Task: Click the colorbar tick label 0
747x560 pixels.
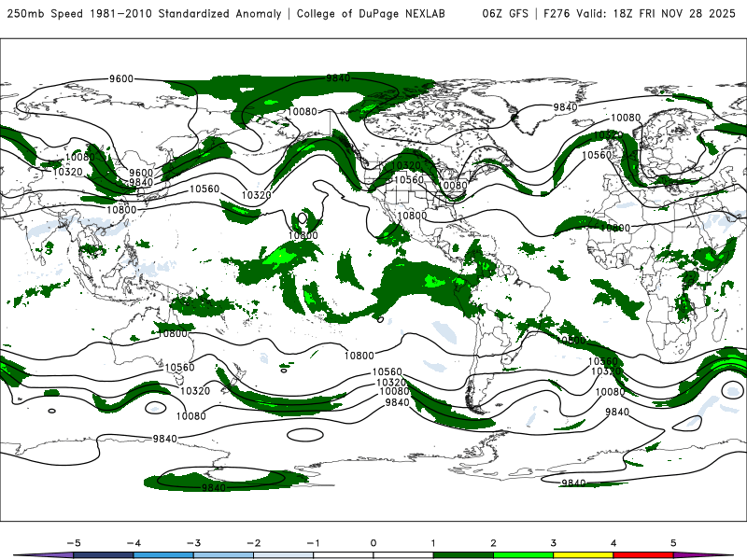Action: pos(373,543)
